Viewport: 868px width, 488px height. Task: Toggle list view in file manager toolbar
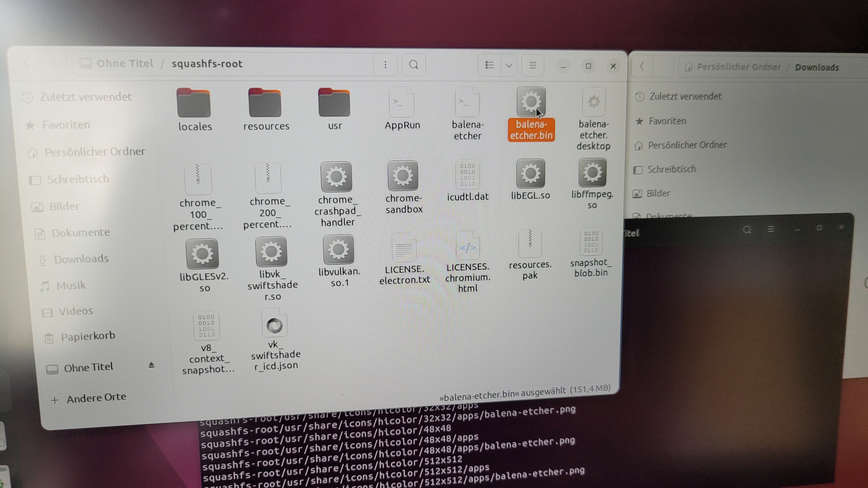point(489,65)
